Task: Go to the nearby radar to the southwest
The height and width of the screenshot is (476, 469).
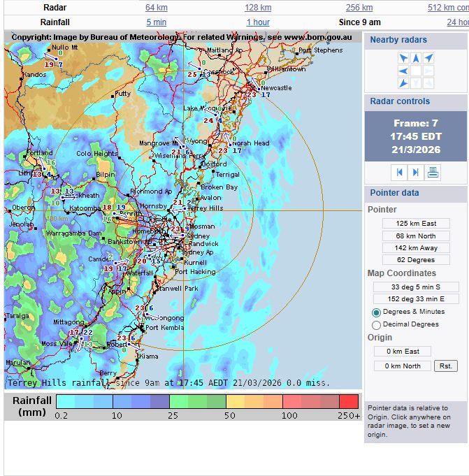Action: click(403, 83)
